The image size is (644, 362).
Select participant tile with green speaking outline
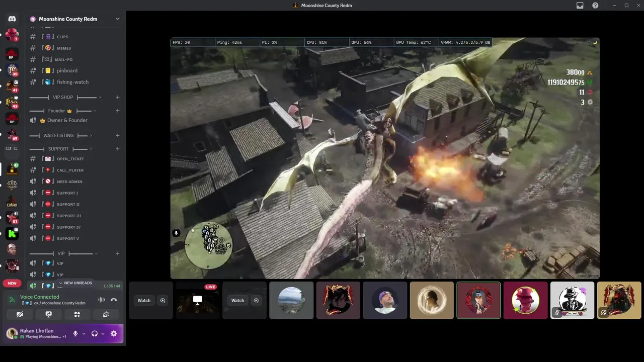coord(478,300)
